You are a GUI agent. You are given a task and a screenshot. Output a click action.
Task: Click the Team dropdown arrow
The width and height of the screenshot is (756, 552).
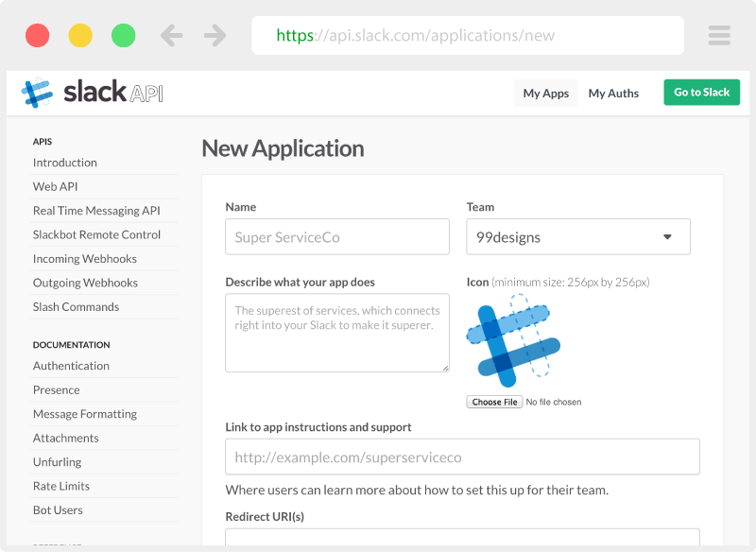click(667, 236)
